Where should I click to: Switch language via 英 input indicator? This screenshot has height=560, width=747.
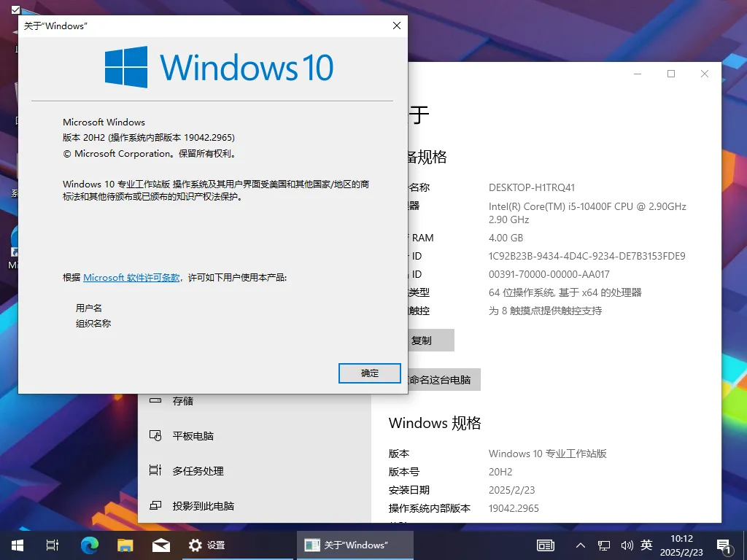(646, 545)
